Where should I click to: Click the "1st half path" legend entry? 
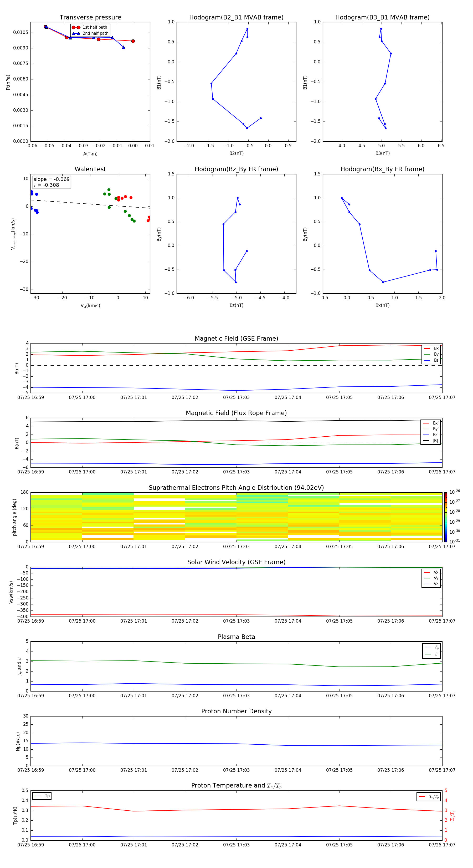click(x=90, y=27)
